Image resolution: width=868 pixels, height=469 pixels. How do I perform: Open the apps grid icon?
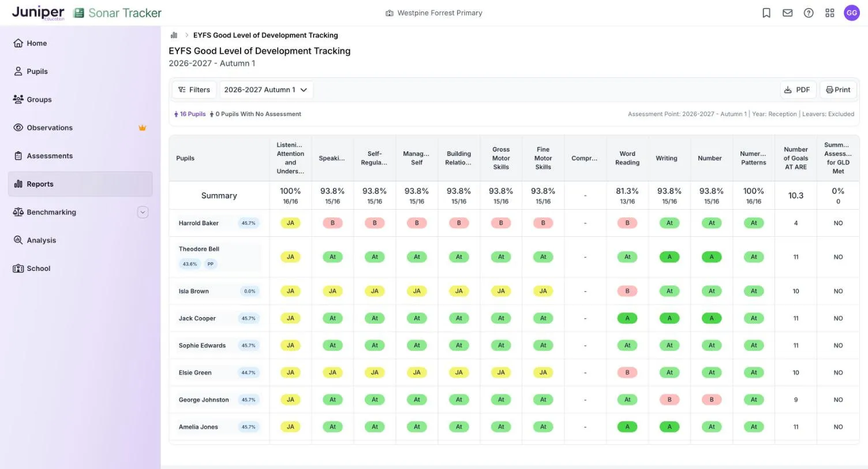830,13
